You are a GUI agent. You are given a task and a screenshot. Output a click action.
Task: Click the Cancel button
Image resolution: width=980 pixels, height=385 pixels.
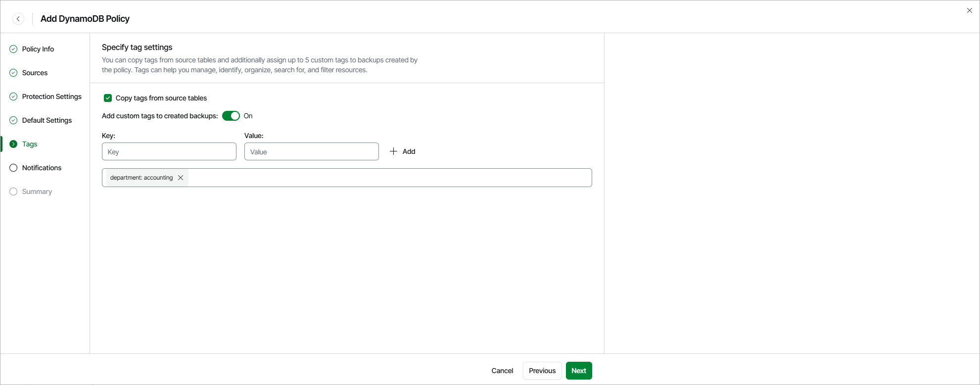[x=502, y=371]
